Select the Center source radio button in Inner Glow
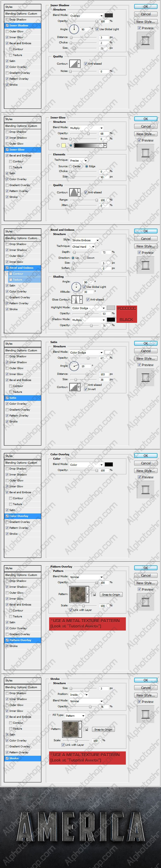This screenshot has height=868, width=161. 71,166
